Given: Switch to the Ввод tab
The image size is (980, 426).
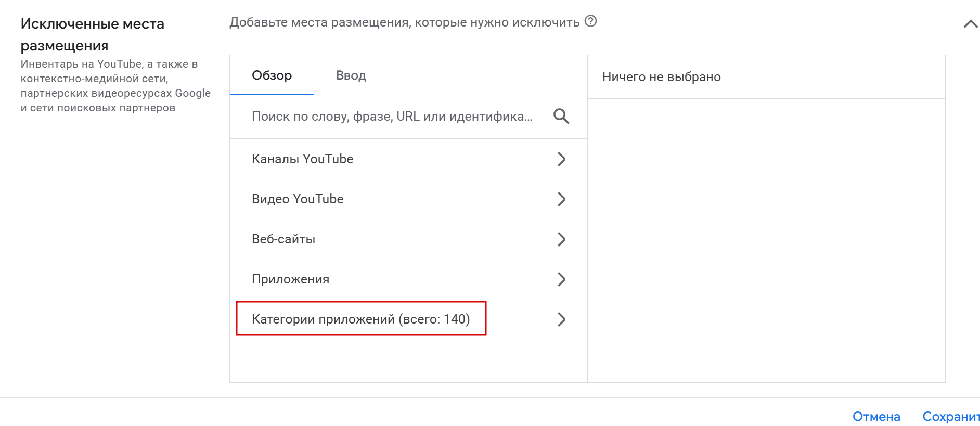Looking at the screenshot, I should point(351,75).
